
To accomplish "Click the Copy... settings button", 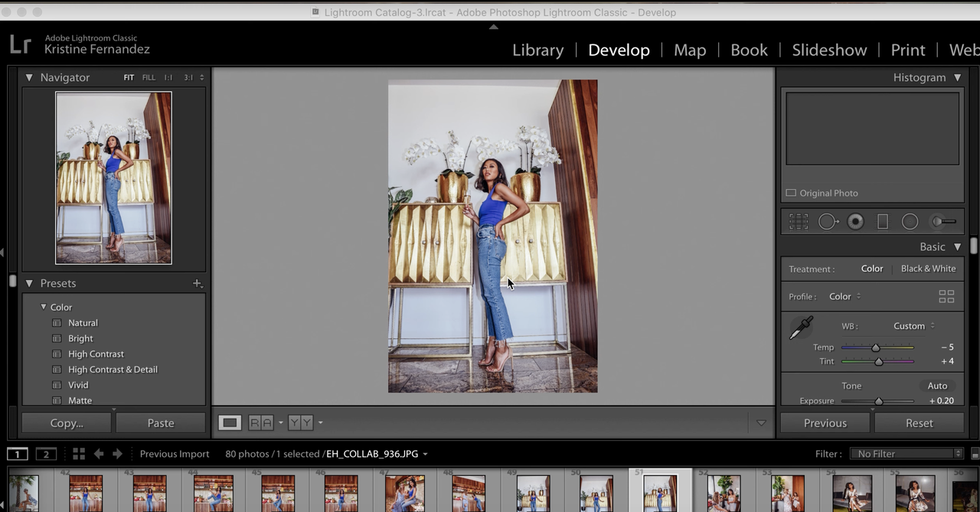I will 67,423.
